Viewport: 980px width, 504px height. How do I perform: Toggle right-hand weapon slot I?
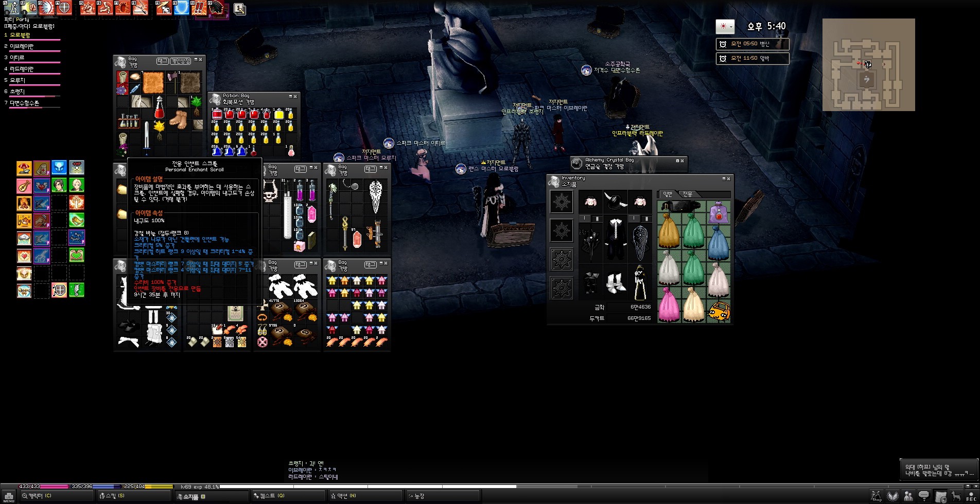[585, 219]
